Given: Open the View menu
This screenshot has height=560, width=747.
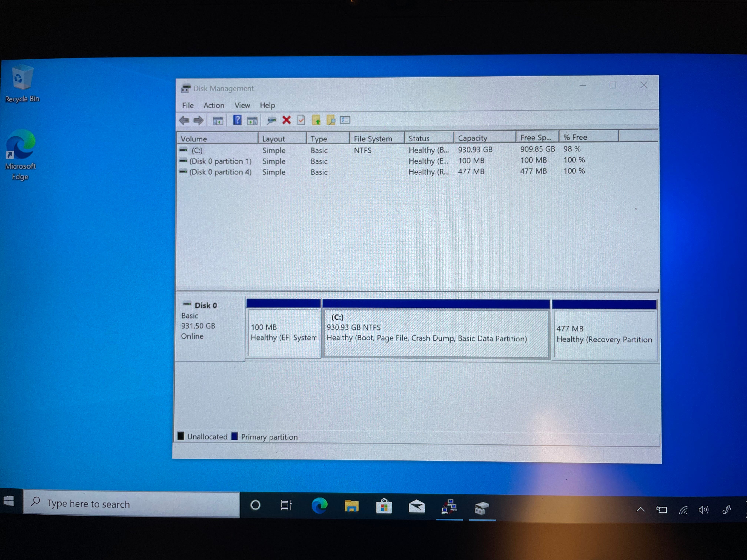Looking at the screenshot, I should (x=242, y=105).
